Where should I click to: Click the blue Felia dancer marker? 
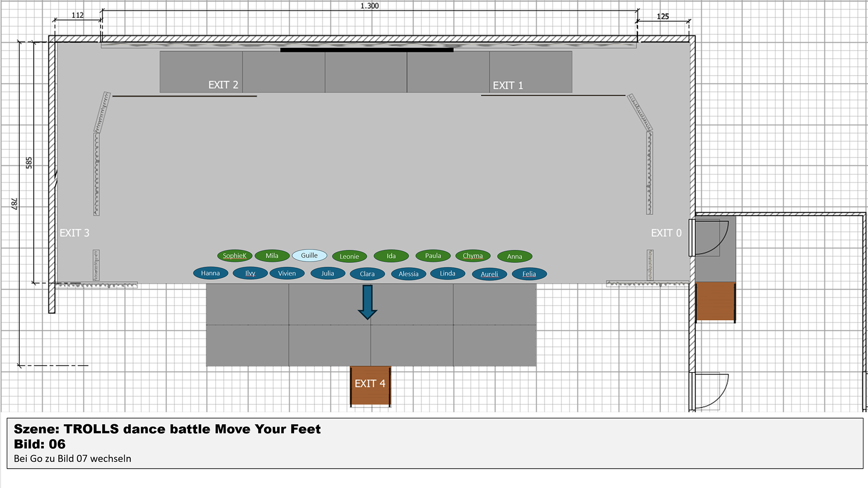pyautogui.click(x=529, y=274)
